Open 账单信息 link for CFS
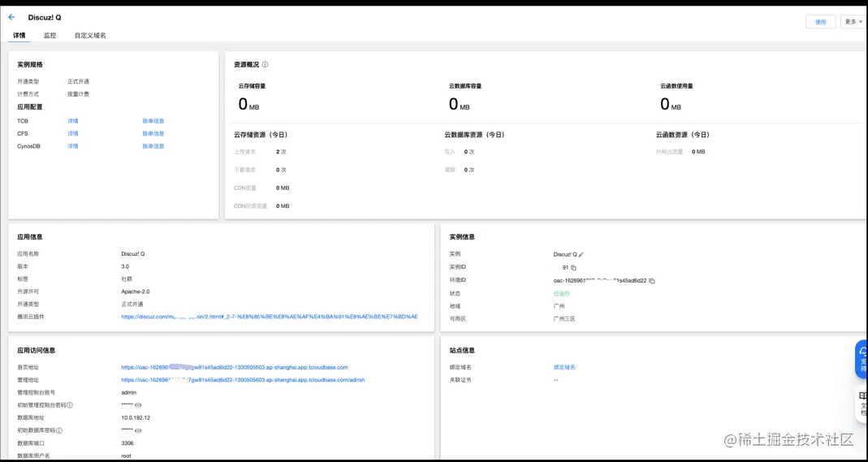 pyautogui.click(x=153, y=134)
